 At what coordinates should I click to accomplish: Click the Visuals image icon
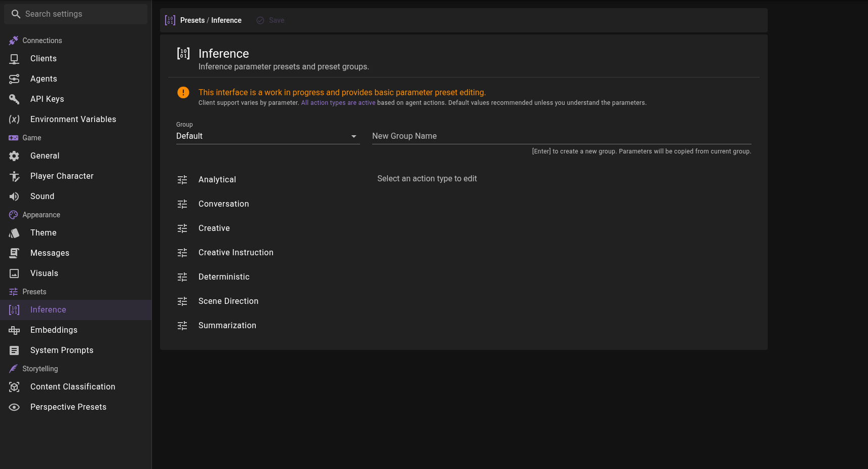[14, 273]
